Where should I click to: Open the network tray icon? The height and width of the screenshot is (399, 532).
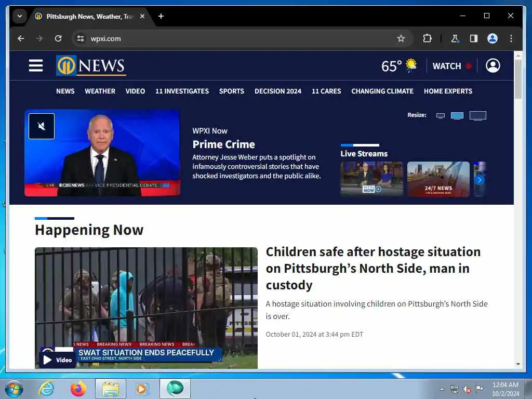click(454, 389)
